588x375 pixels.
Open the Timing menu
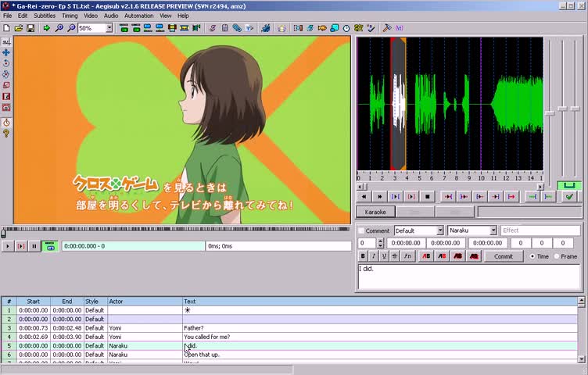click(x=70, y=16)
